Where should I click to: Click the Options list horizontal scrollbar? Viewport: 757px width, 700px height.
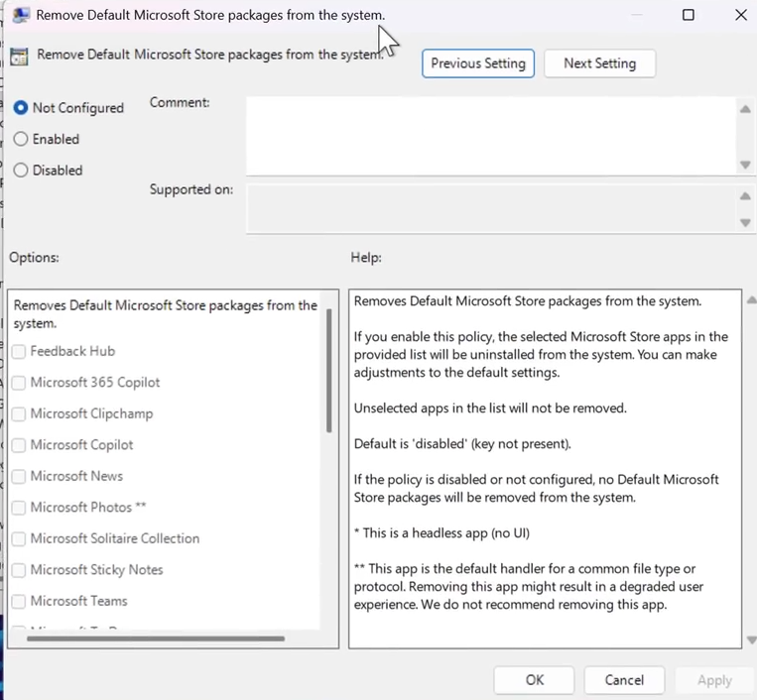[x=156, y=639]
